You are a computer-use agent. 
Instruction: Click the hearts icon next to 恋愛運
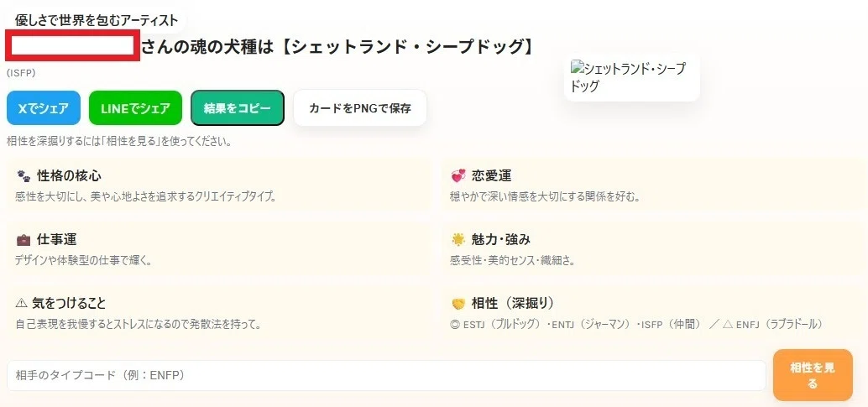coord(458,176)
